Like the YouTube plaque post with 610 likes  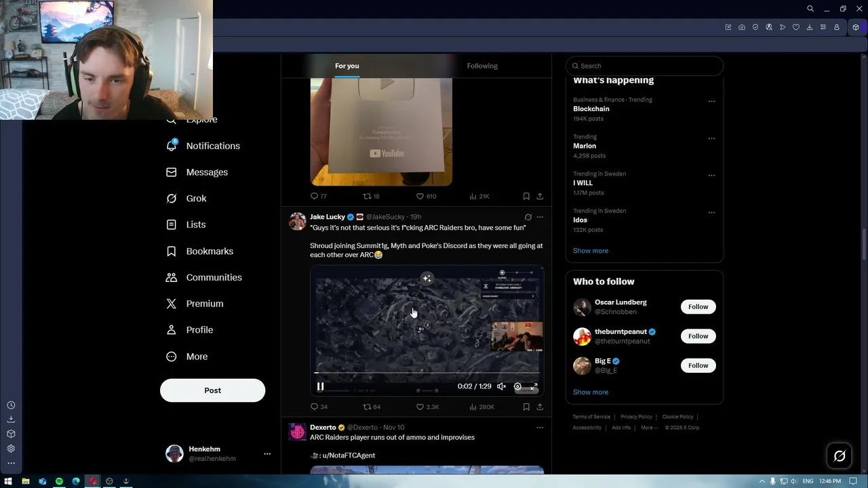click(x=426, y=196)
